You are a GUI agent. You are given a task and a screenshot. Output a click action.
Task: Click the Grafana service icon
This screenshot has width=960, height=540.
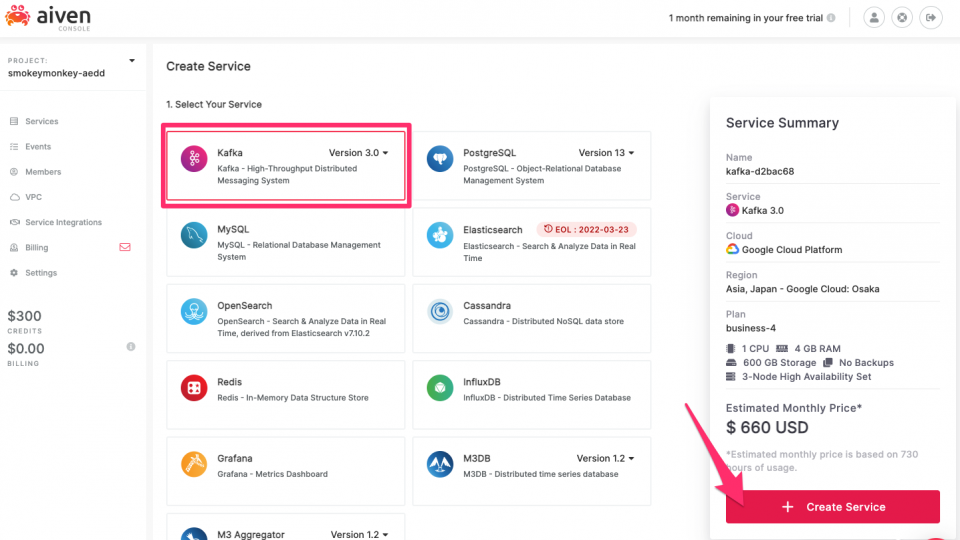tap(194, 465)
